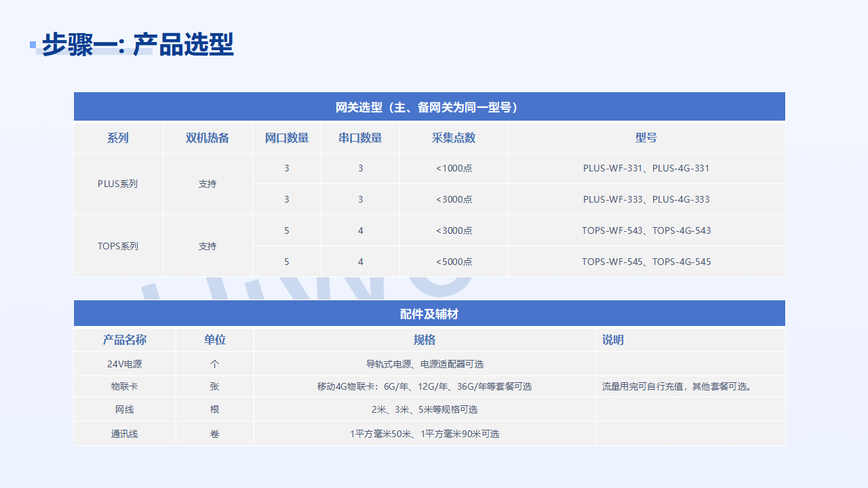This screenshot has height=488, width=868.
Task: Click 网口数量 value 3 in PLUS-WF-331 row
Action: 287,168
